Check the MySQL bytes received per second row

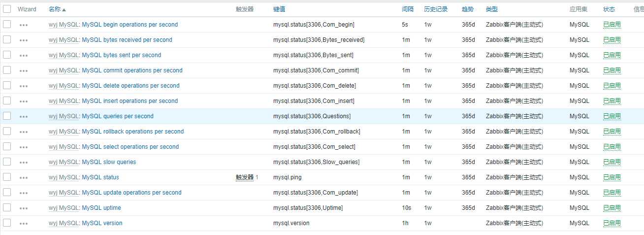(7, 39)
